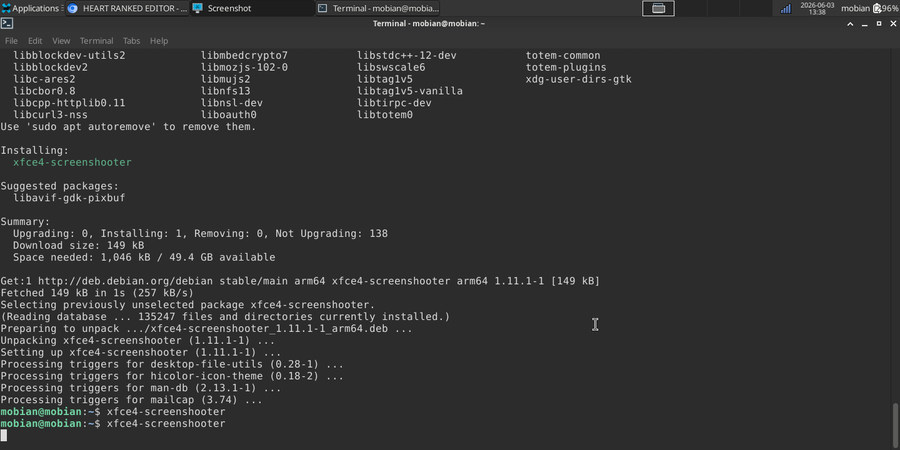Open the Tabs menu
The height and width of the screenshot is (450, 900).
pyautogui.click(x=131, y=41)
